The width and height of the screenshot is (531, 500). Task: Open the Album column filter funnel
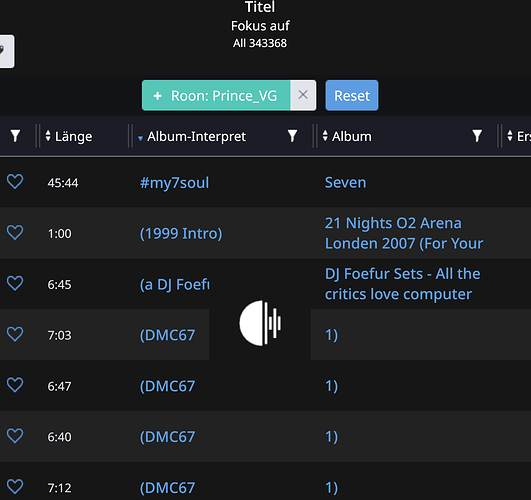tap(477, 136)
